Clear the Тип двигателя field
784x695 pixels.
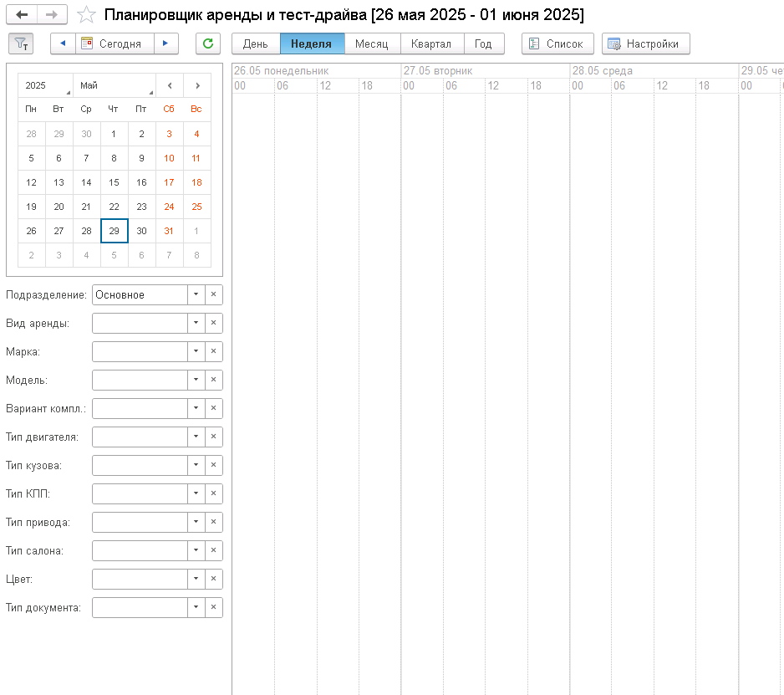click(213, 437)
